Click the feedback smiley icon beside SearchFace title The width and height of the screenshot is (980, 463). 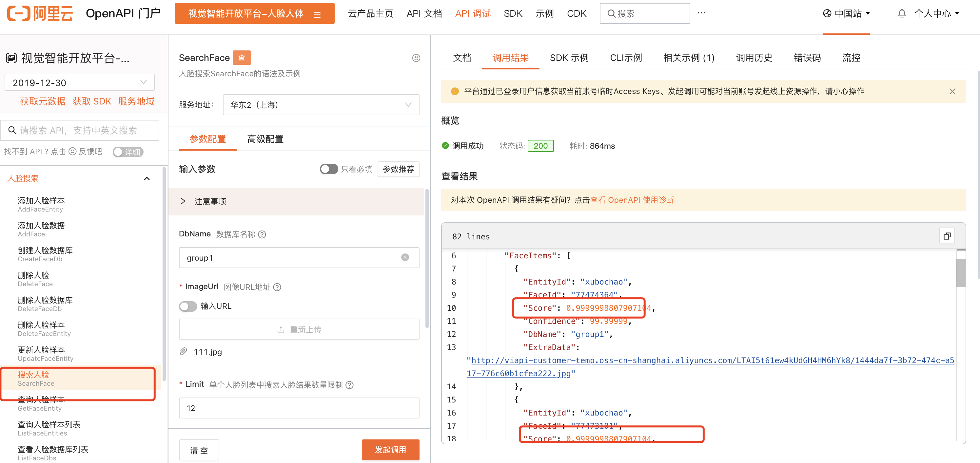pos(416,58)
